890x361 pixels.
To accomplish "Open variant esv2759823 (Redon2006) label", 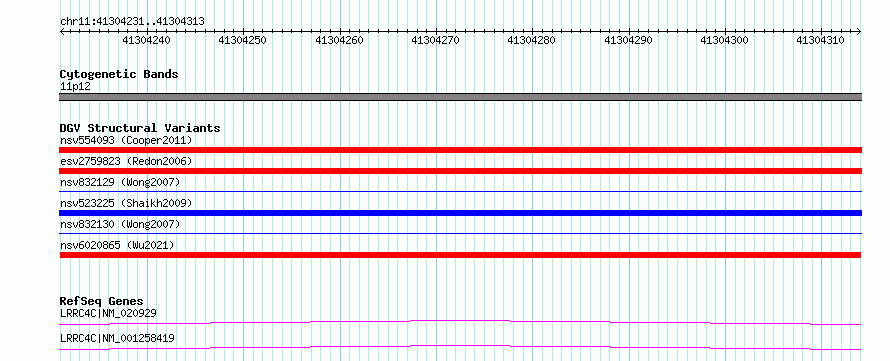I will click(126, 161).
